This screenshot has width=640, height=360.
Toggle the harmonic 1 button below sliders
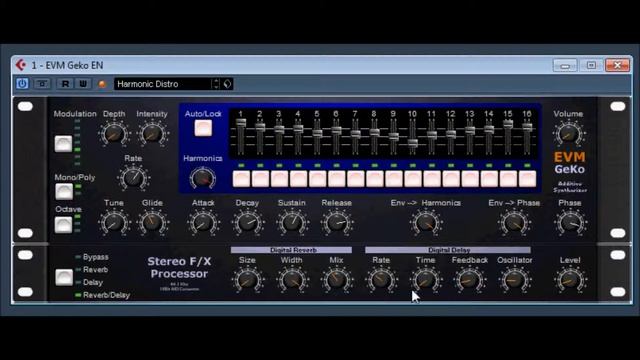coord(241,179)
